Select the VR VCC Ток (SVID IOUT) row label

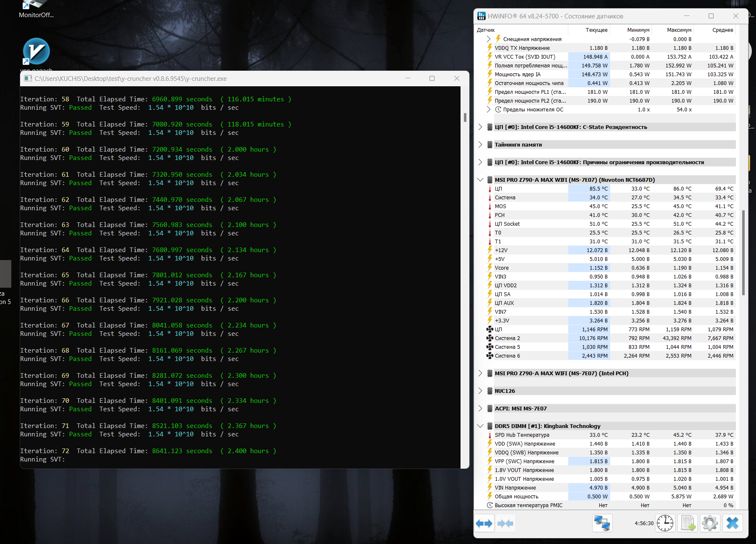[525, 57]
